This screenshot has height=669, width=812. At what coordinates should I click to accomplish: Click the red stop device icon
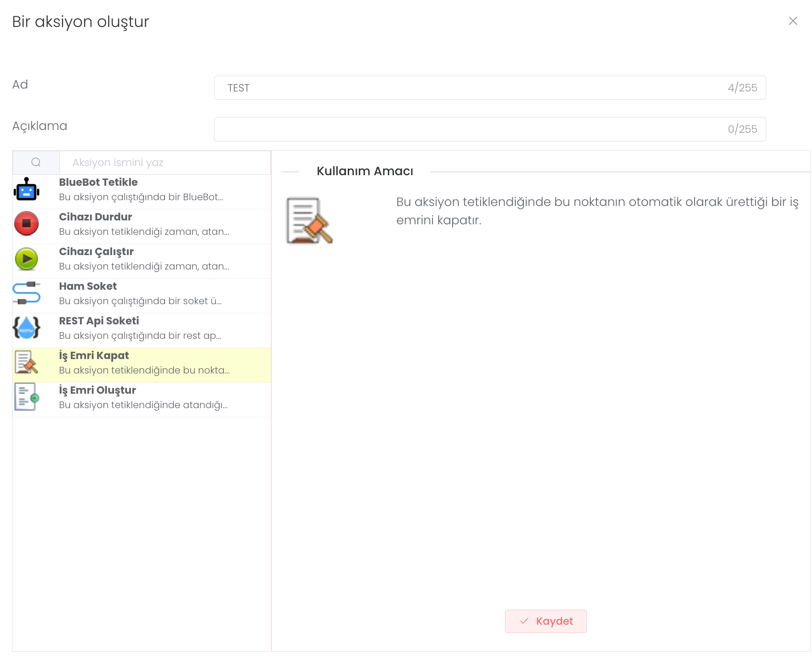coord(26,224)
